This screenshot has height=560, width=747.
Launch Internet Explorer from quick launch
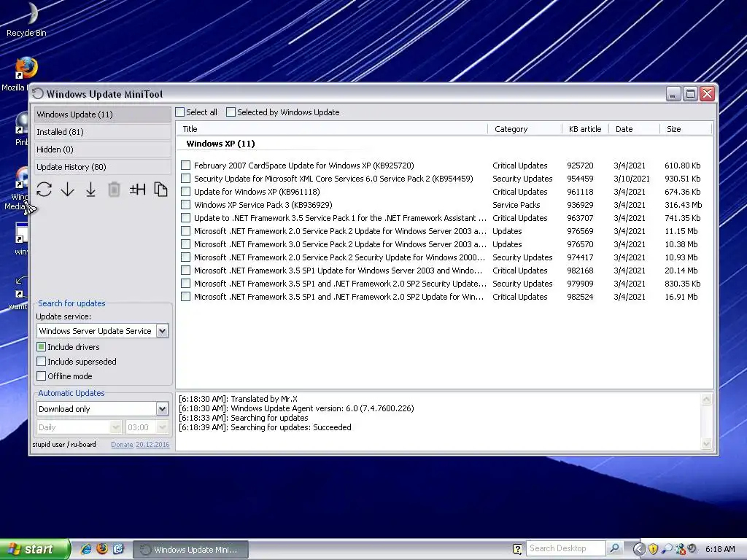(86, 549)
